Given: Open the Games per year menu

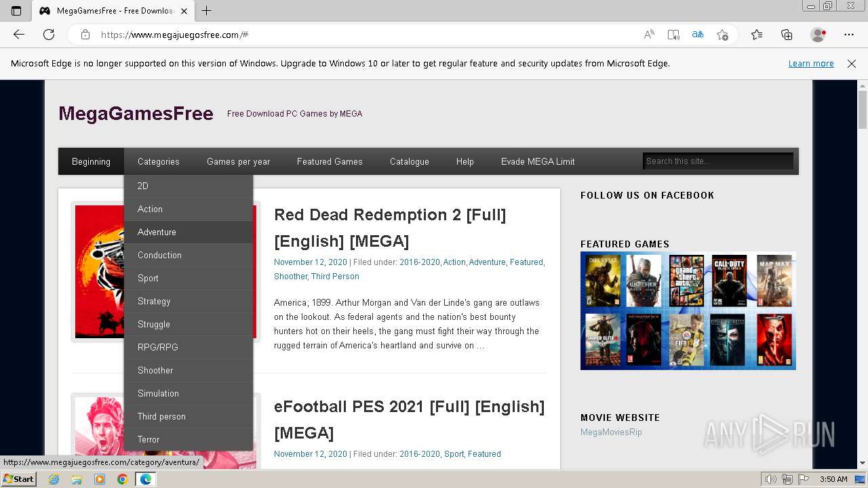Looking at the screenshot, I should pyautogui.click(x=238, y=161).
